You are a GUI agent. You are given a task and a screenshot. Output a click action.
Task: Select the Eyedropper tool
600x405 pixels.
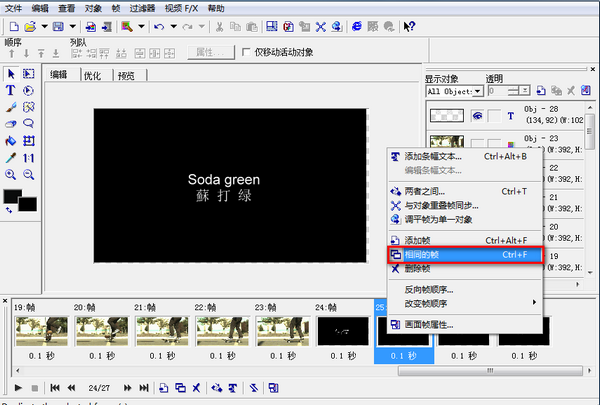pos(11,158)
